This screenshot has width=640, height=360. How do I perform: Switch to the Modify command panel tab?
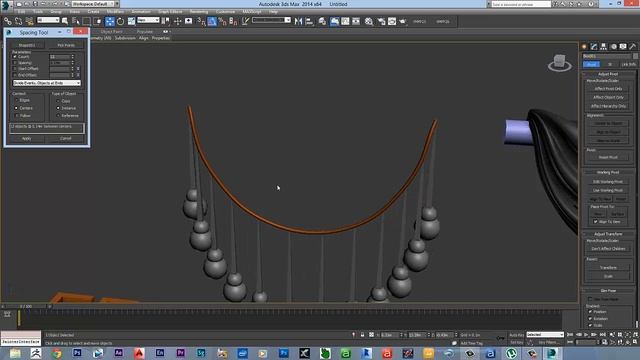(x=594, y=47)
